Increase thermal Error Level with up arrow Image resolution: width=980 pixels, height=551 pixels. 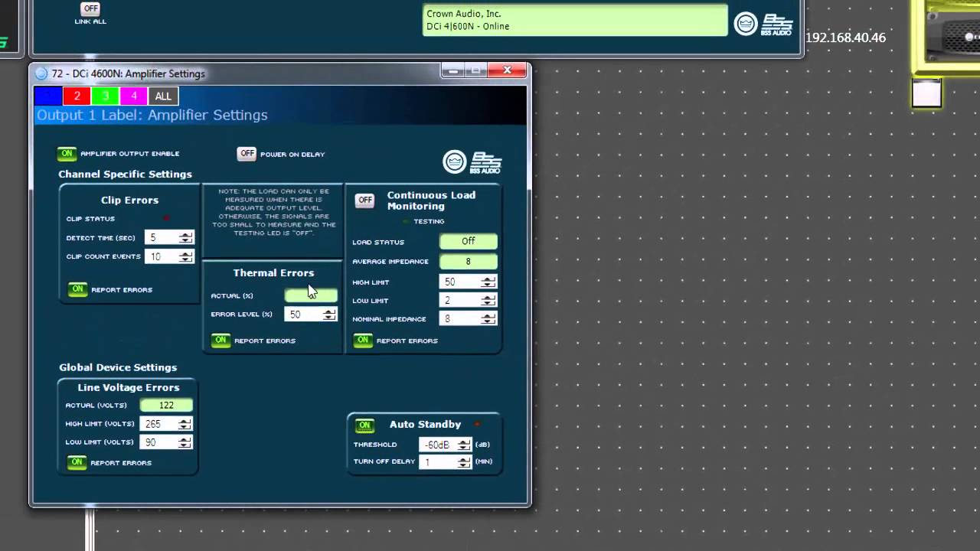click(x=329, y=311)
